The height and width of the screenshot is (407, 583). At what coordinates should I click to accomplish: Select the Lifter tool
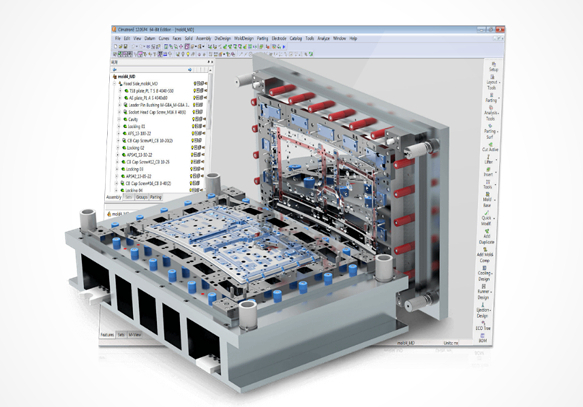coord(489,160)
